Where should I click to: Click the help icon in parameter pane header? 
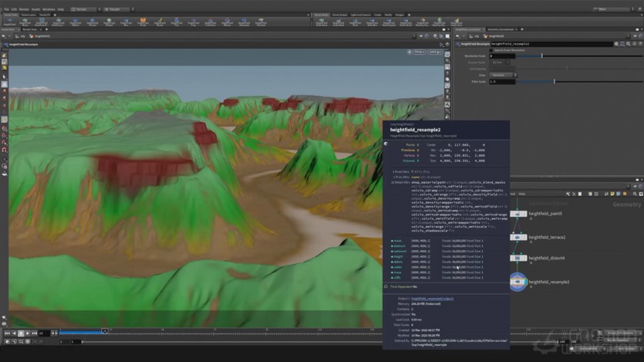point(640,44)
